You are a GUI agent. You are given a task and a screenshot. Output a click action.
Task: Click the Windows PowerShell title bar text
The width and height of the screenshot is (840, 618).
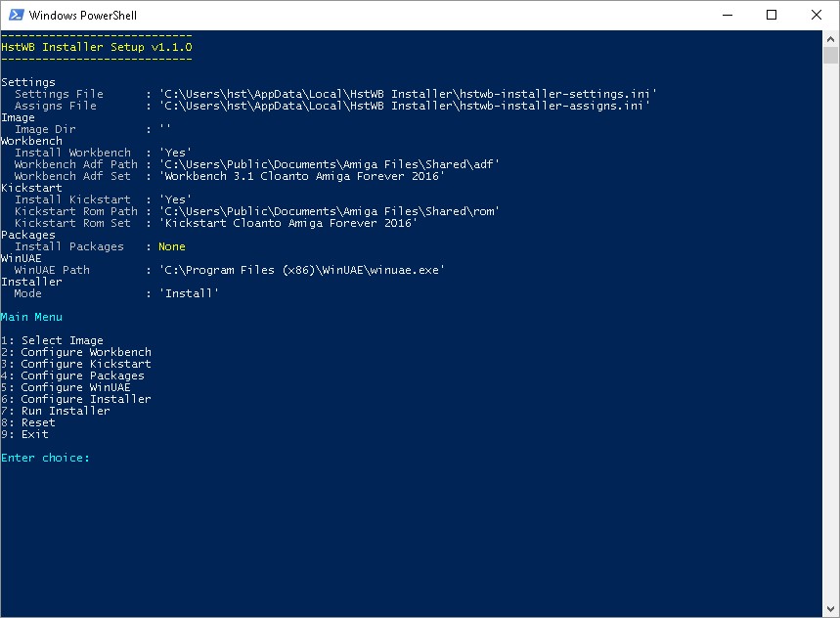point(84,15)
